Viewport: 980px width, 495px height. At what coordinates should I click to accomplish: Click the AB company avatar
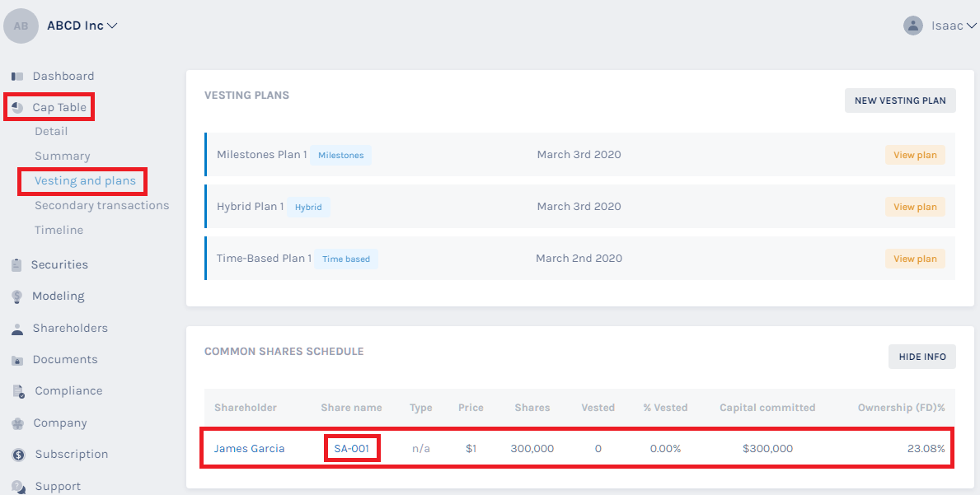(x=21, y=26)
